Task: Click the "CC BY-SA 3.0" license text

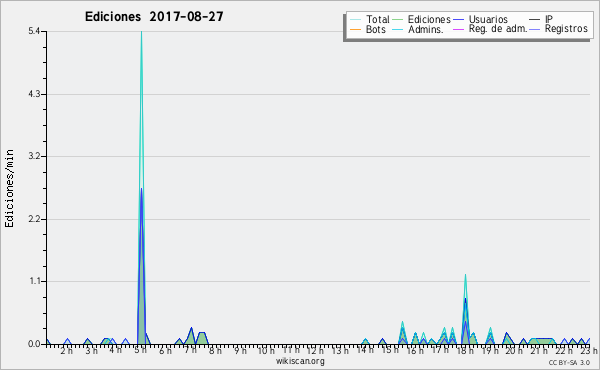Action: click(569, 363)
